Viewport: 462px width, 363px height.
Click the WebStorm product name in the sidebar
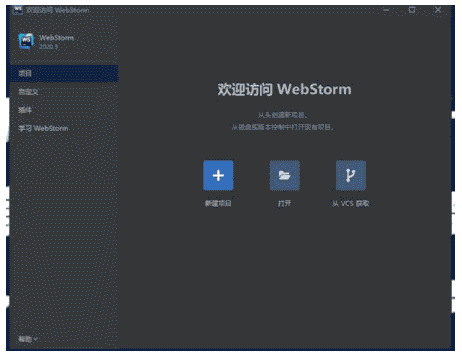(x=56, y=38)
